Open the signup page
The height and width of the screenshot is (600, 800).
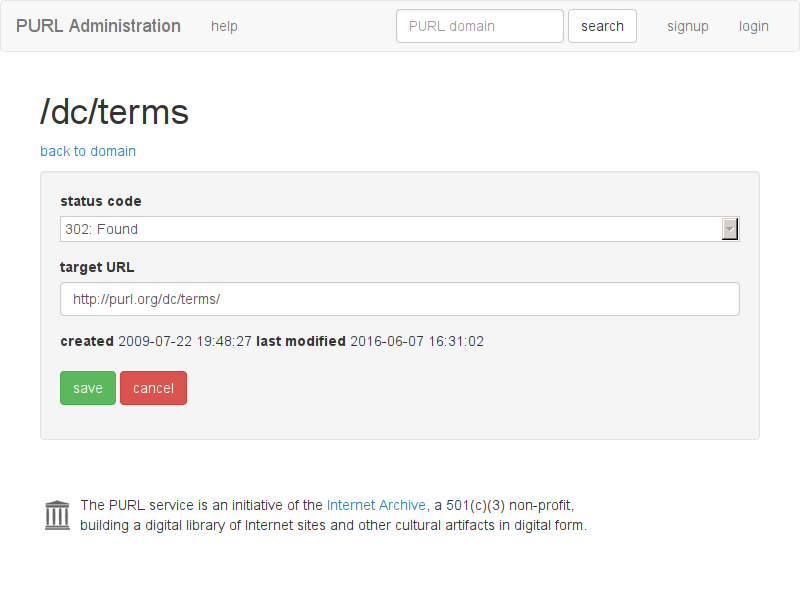pyautogui.click(x=688, y=26)
